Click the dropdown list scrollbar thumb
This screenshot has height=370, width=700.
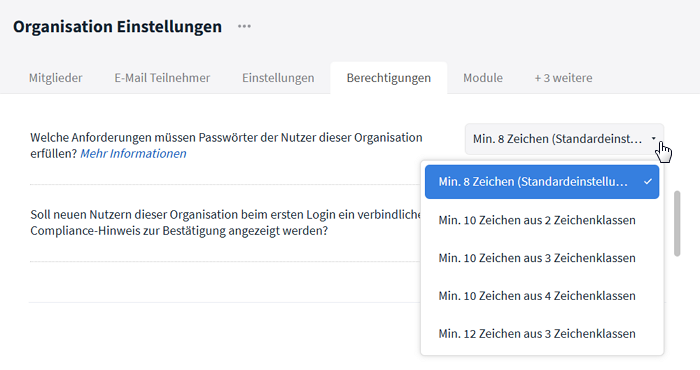[677, 224]
